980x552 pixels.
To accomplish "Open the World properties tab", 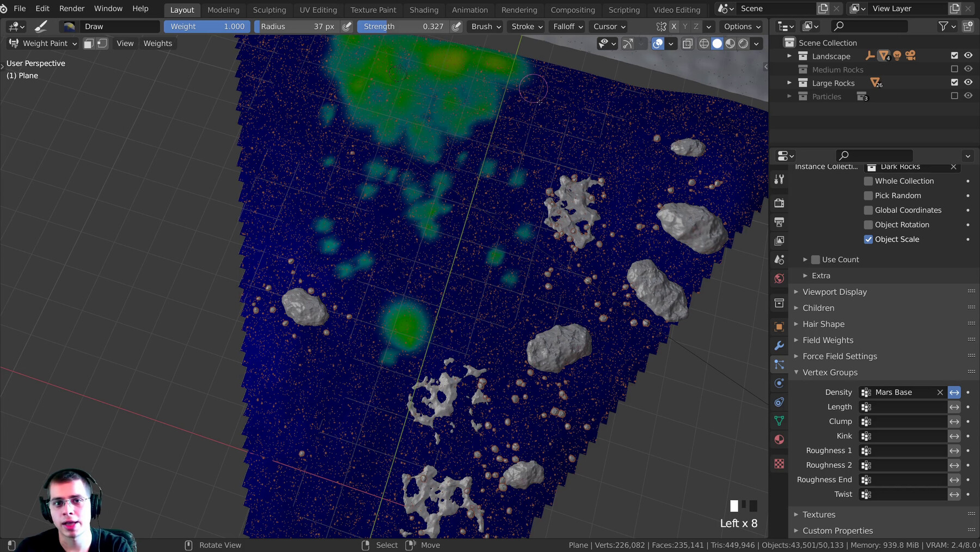I will 779,278.
